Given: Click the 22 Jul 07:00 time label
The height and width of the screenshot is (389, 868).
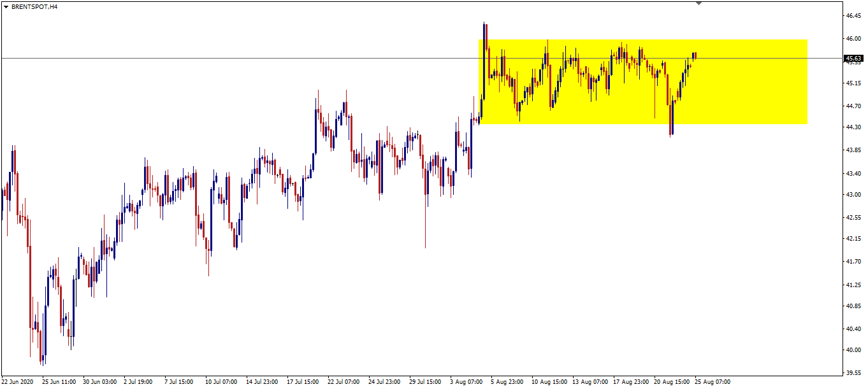Looking at the screenshot, I should [x=344, y=383].
